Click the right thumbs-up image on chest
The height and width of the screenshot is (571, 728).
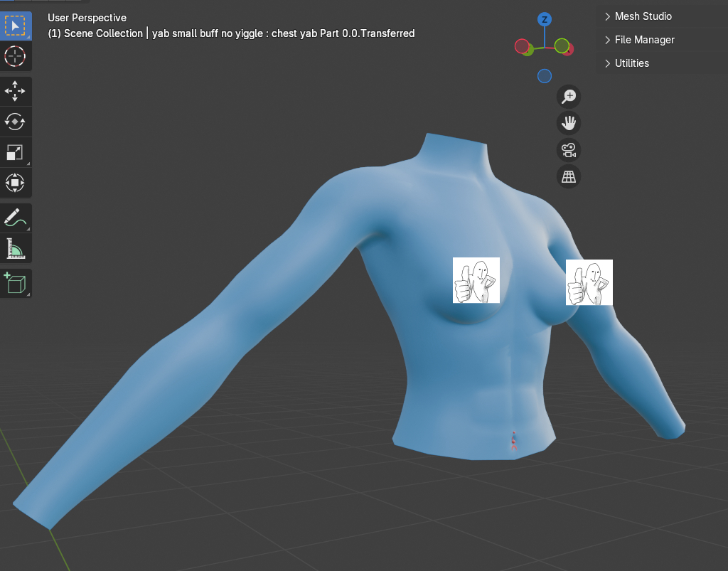589,282
